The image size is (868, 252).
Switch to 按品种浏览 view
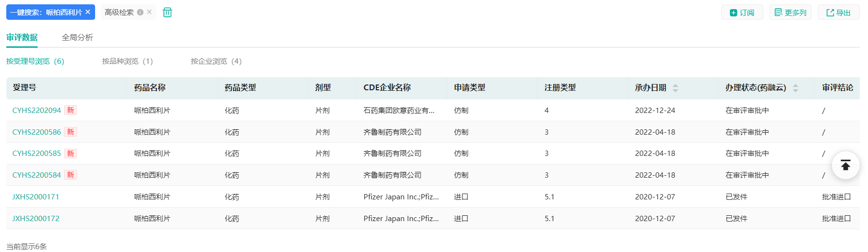click(127, 61)
